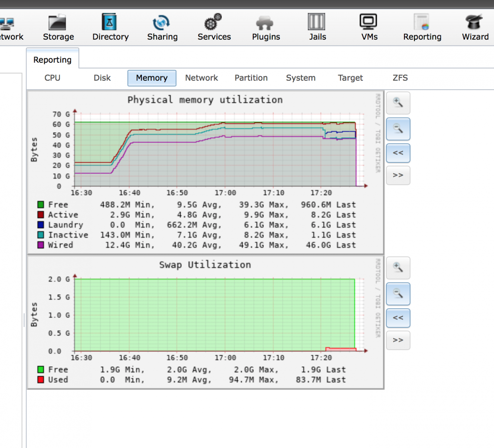Switch to the ZFS reporting tab

coord(400,78)
